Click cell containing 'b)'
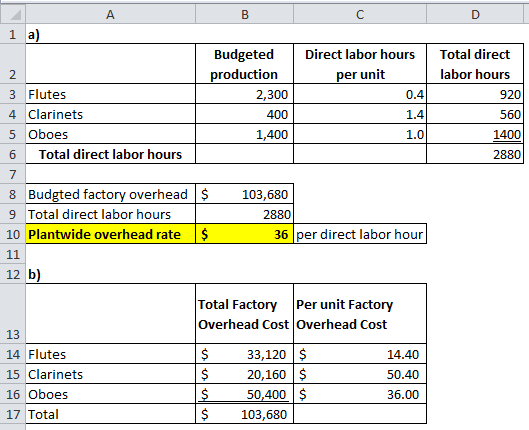The width and height of the screenshot is (529, 430). [x=110, y=274]
